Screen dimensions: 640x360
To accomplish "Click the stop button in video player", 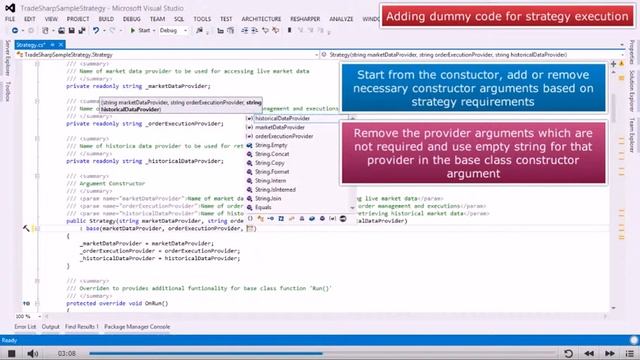I will (11, 353).
